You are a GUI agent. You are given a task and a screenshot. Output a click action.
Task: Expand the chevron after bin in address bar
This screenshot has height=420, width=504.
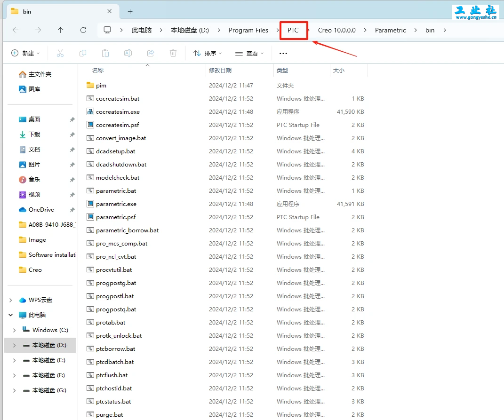pyautogui.click(x=445, y=30)
